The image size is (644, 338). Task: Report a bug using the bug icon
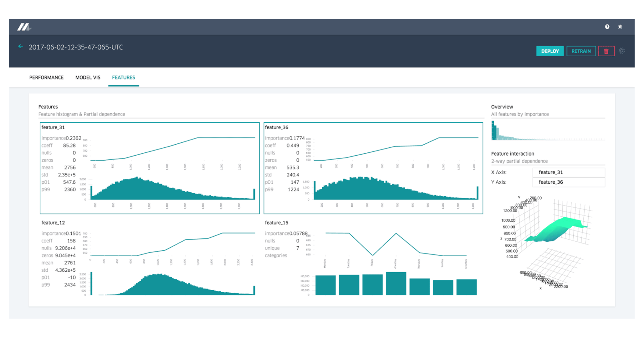click(x=621, y=27)
